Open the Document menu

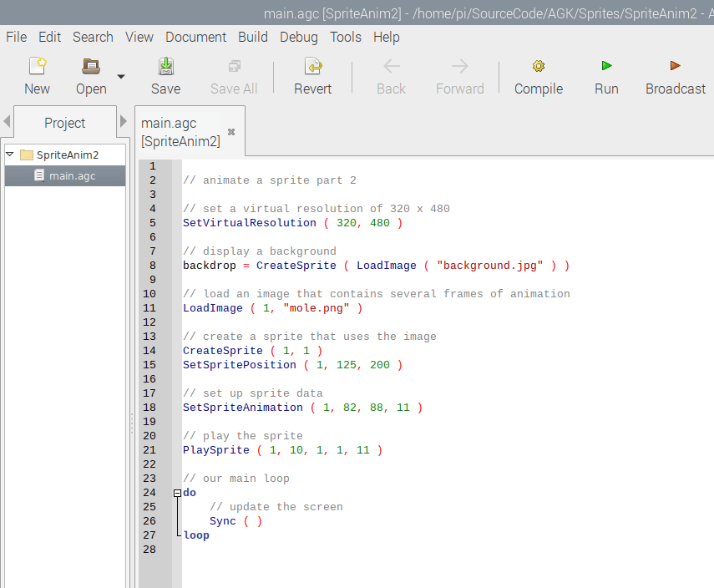tap(196, 37)
